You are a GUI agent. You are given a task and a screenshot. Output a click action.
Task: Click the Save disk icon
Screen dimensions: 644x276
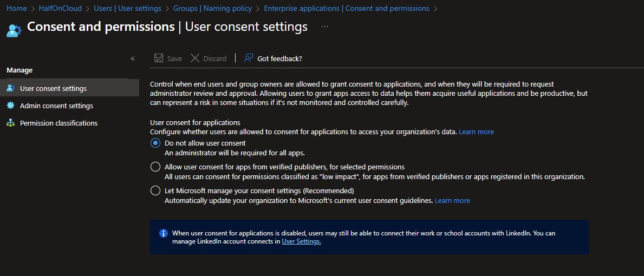coord(159,58)
